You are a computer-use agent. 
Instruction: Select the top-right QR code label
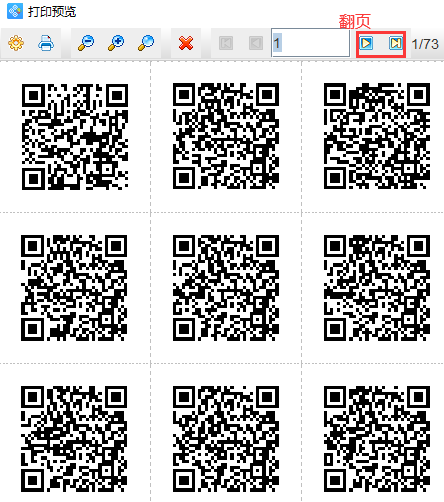pyautogui.click(x=377, y=136)
